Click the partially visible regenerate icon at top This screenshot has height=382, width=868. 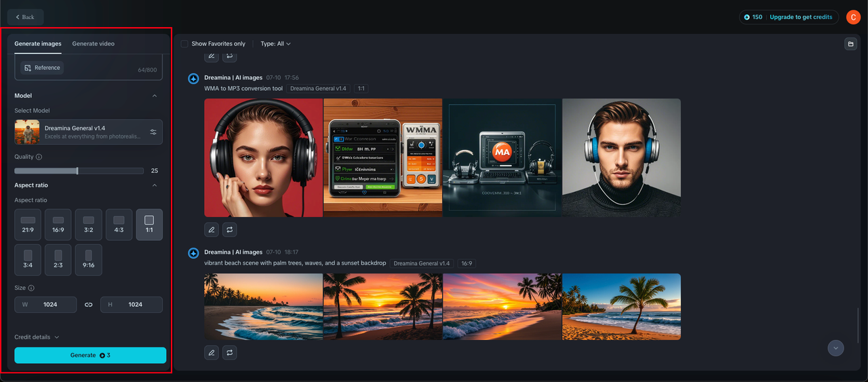[230, 57]
